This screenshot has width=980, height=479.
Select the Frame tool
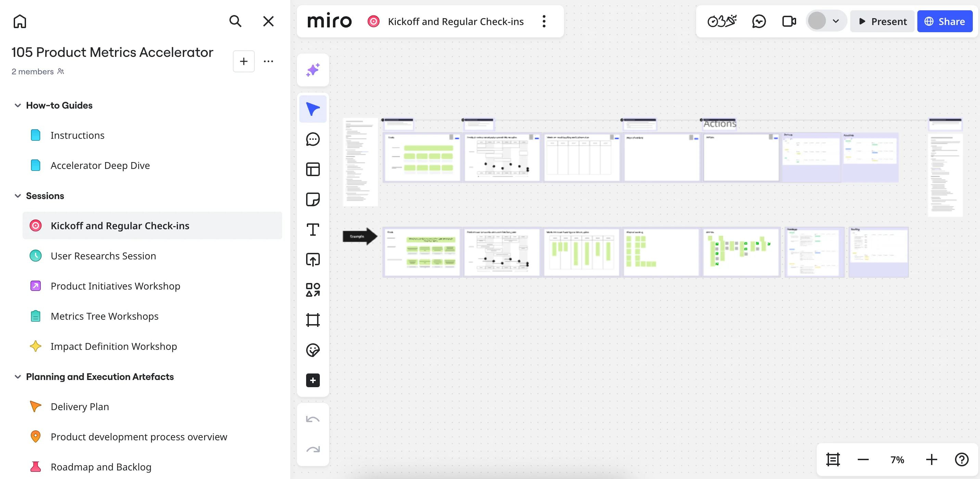coord(313,320)
